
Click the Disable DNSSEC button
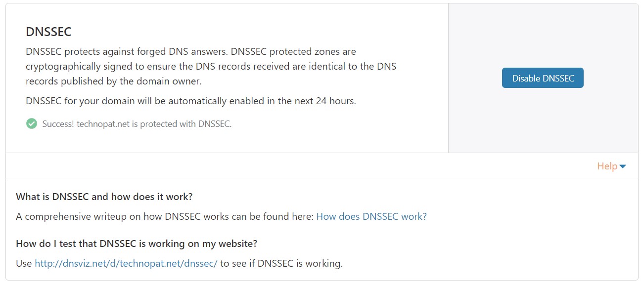pos(543,78)
